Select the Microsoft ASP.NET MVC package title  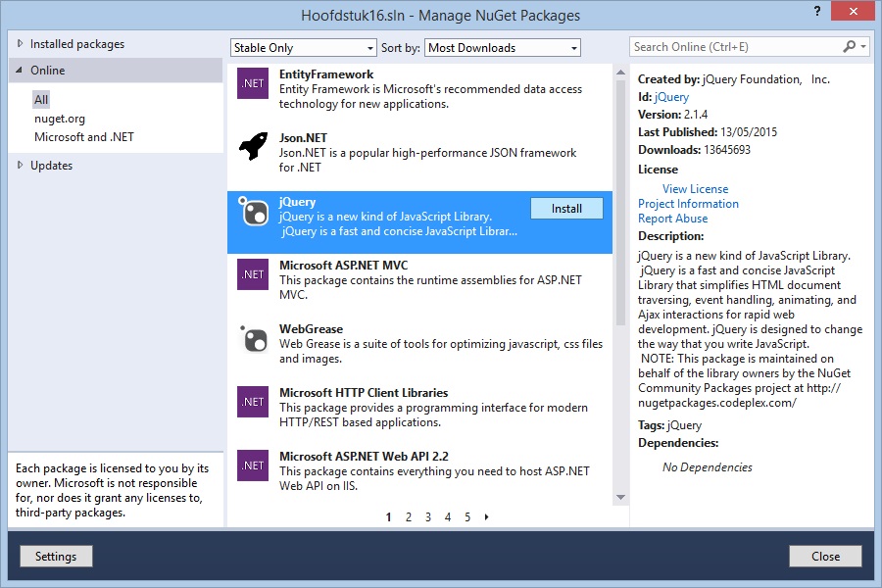344,265
